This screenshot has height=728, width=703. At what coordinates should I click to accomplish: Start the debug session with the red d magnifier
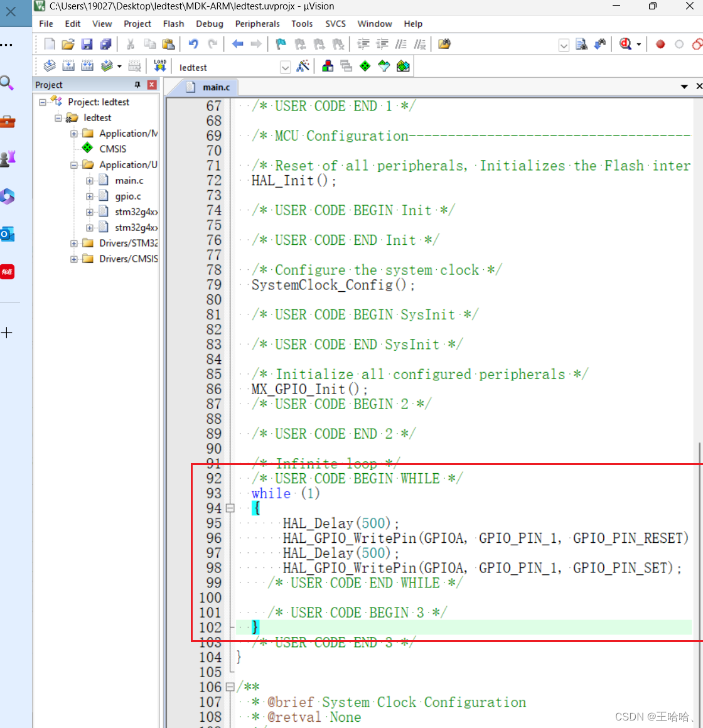click(625, 44)
